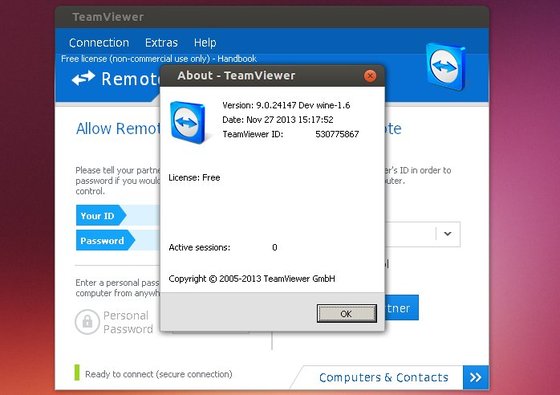Click the TeamViewer logo in About dialog
The image size is (560, 395).
pyautogui.click(x=188, y=122)
